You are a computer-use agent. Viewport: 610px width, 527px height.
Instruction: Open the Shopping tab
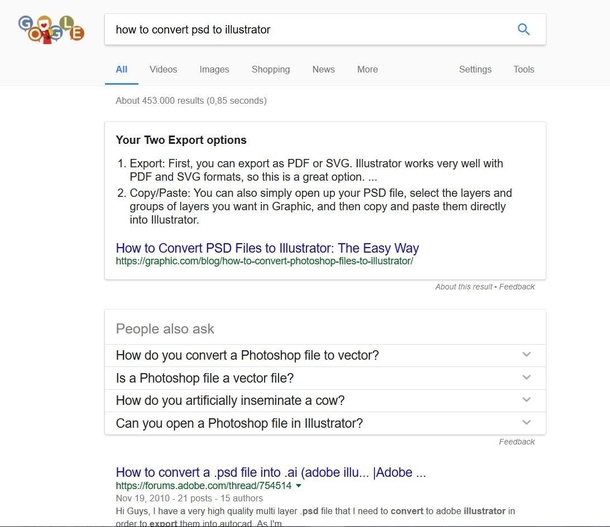270,69
